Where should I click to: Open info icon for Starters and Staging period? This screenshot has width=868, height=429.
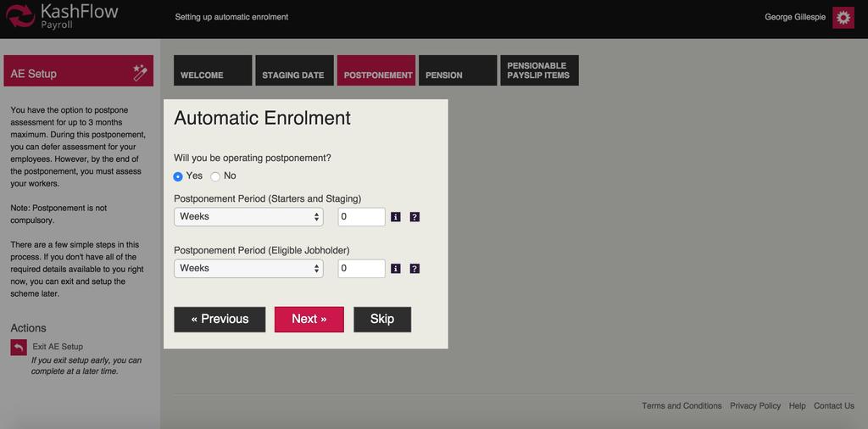[396, 217]
